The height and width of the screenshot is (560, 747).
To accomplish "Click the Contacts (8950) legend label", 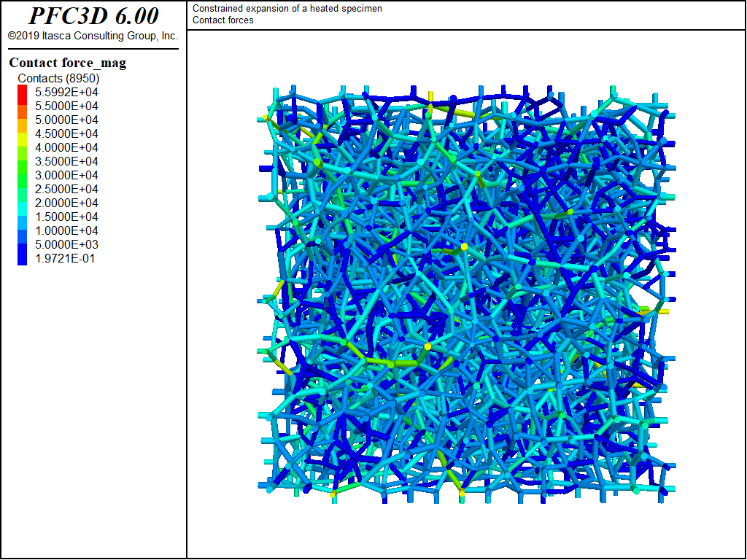I will point(58,78).
